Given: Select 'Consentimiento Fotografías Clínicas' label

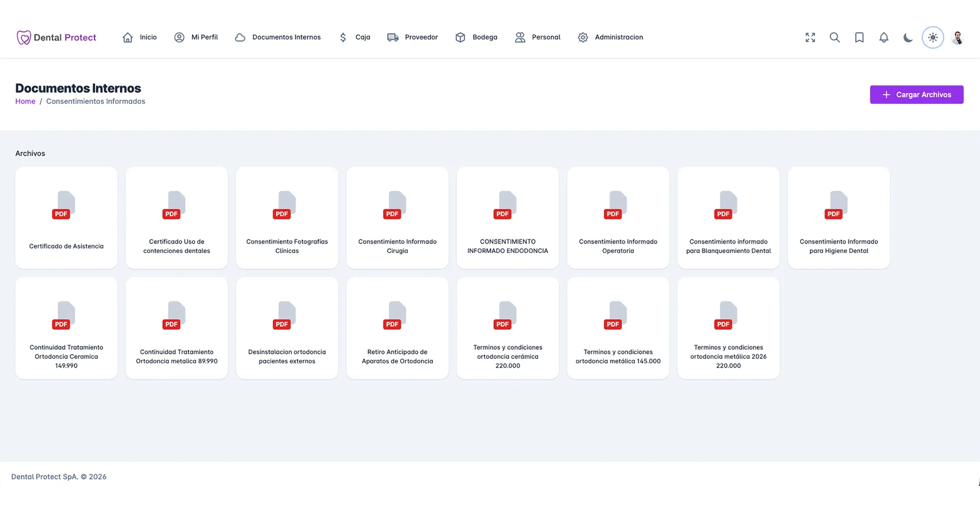Looking at the screenshot, I should click(x=287, y=247).
